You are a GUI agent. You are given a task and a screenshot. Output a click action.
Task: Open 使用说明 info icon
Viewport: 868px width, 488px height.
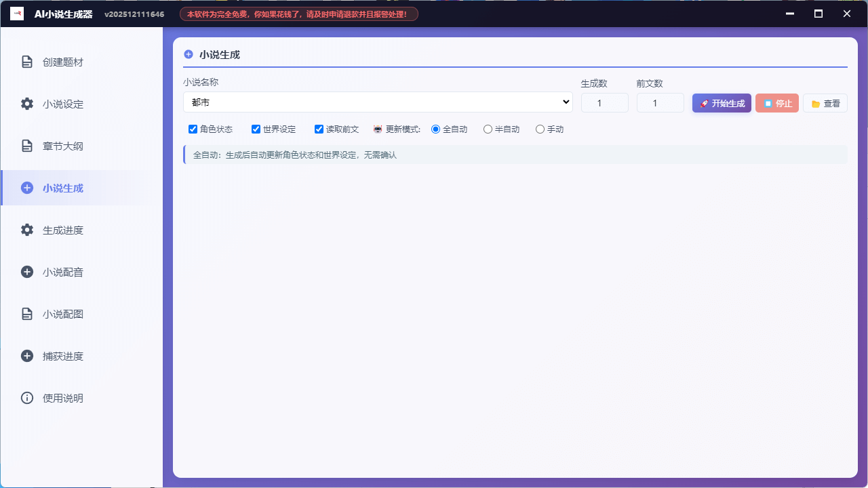pyautogui.click(x=26, y=398)
